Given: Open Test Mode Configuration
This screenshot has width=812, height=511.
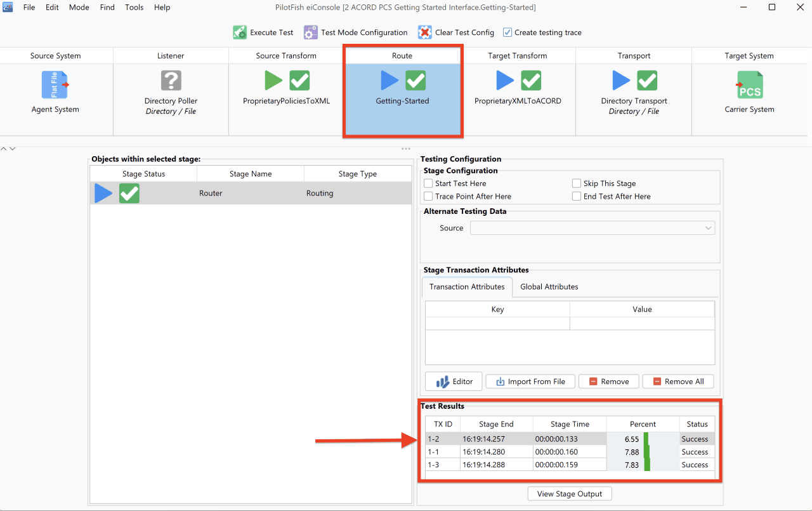Looking at the screenshot, I should click(x=356, y=32).
